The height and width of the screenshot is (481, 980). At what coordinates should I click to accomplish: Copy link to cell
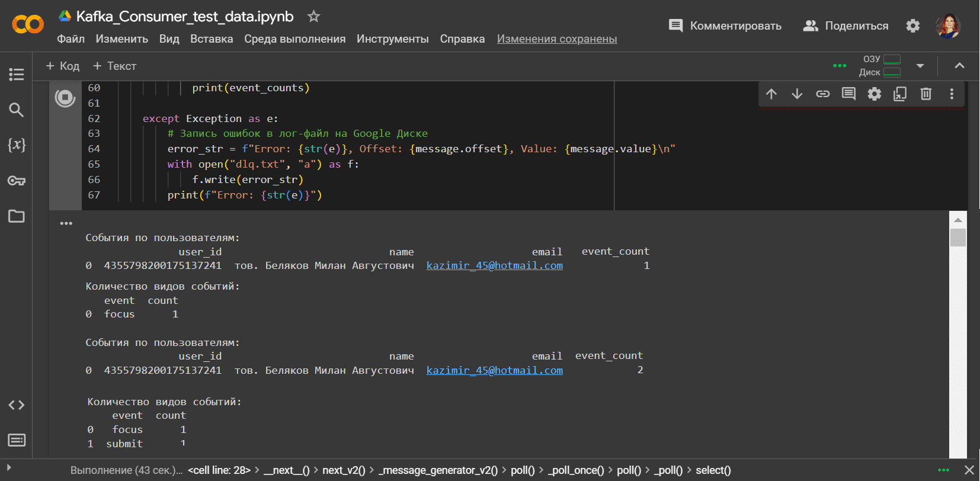point(823,94)
